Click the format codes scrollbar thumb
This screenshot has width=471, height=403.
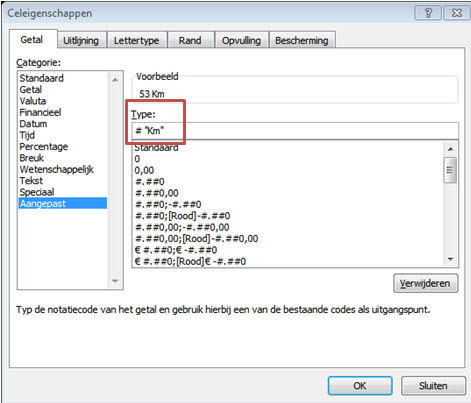coord(450,170)
